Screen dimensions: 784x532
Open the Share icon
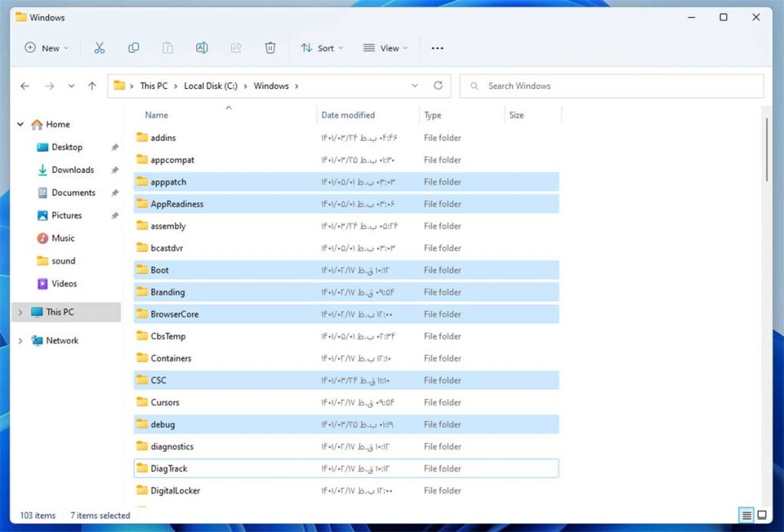(236, 47)
